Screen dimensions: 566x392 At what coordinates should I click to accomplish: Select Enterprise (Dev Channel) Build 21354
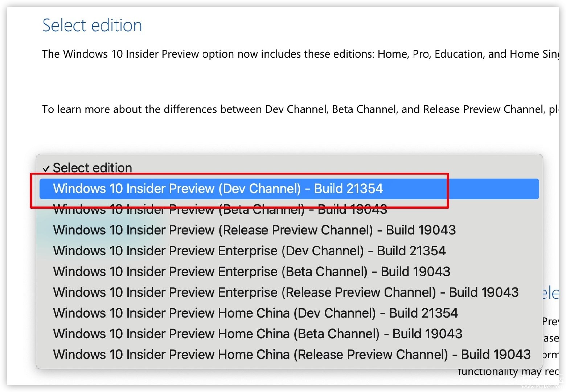coord(289,251)
